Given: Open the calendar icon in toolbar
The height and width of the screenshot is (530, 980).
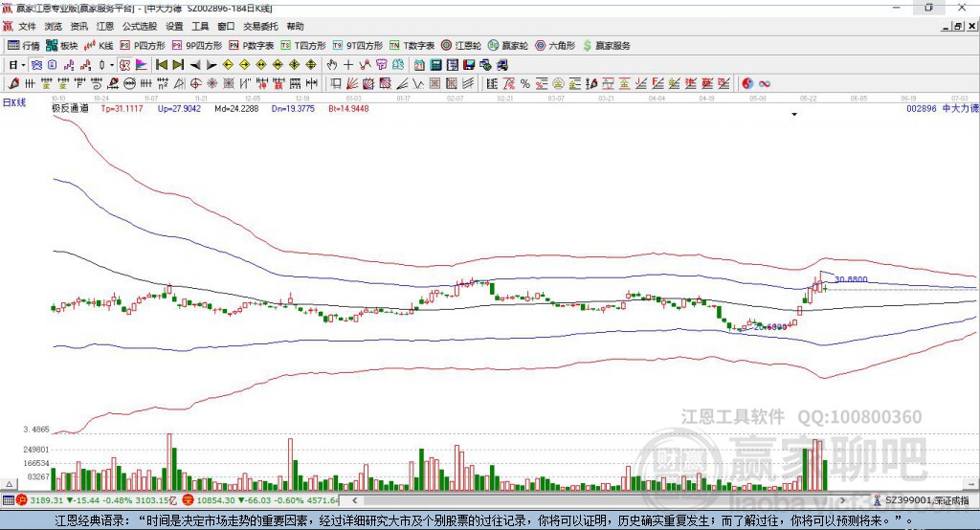Looking at the screenshot, I should pyautogui.click(x=419, y=65).
